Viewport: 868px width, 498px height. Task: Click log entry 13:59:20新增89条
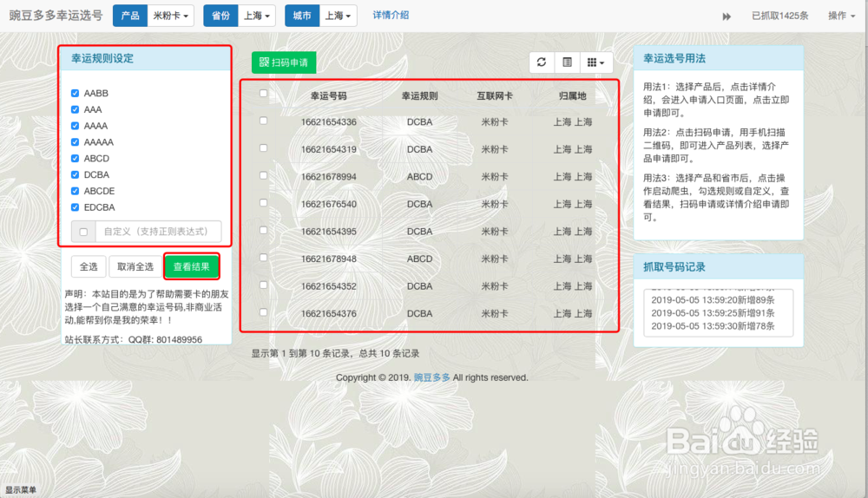713,300
